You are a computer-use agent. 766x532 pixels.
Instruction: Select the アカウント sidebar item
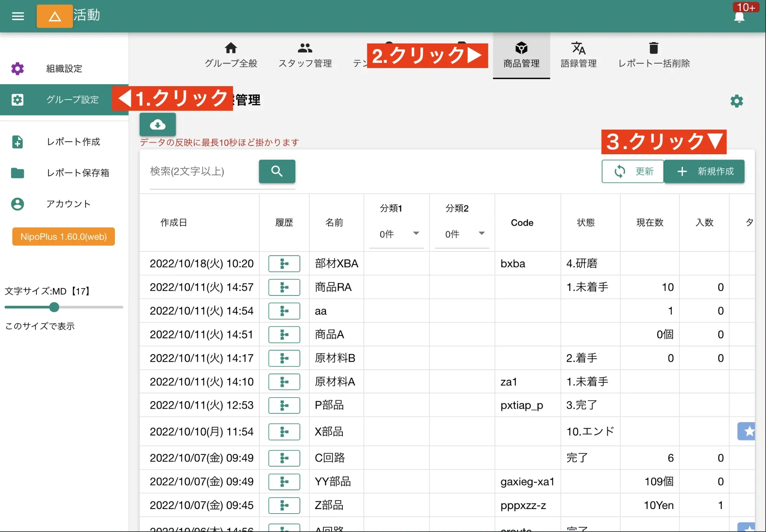click(x=68, y=204)
